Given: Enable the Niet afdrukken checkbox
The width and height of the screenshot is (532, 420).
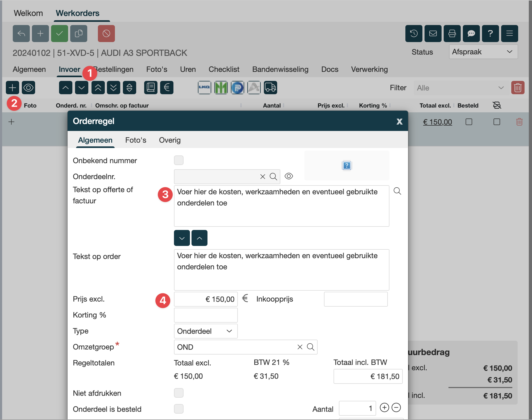Looking at the screenshot, I should pyautogui.click(x=178, y=393).
